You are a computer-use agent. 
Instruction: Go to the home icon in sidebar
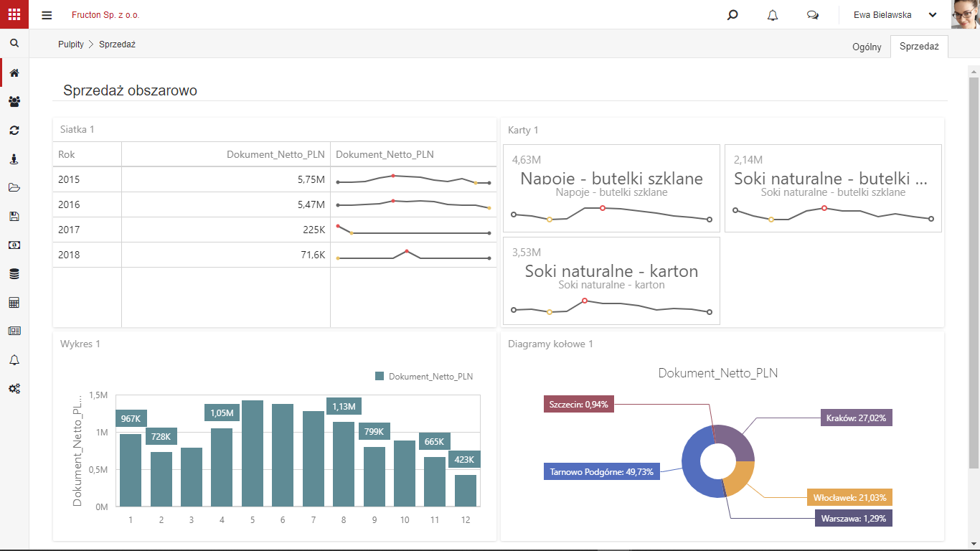[14, 72]
